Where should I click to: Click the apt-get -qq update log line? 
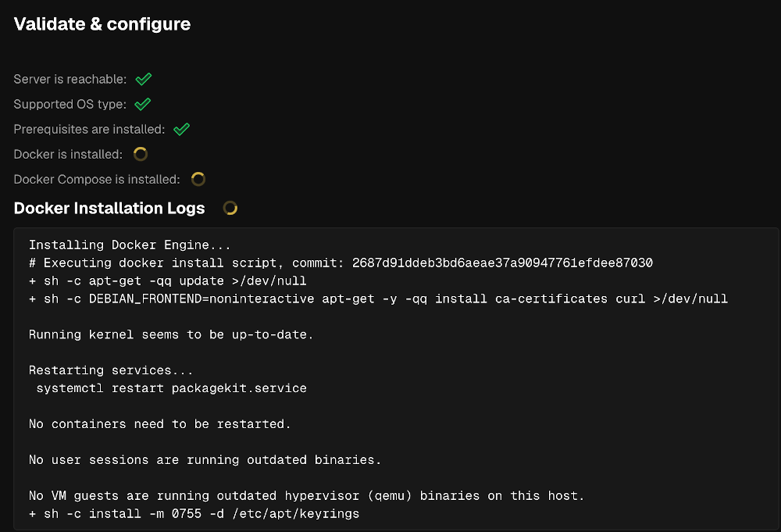pos(167,281)
